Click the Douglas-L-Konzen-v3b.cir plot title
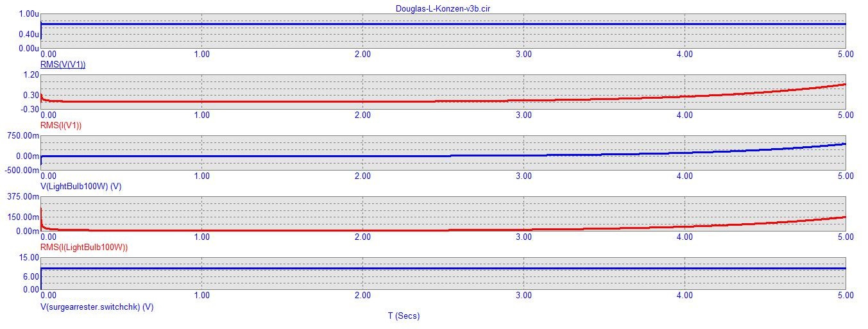Image resolution: width=868 pixels, height=329 pixels. point(444,8)
